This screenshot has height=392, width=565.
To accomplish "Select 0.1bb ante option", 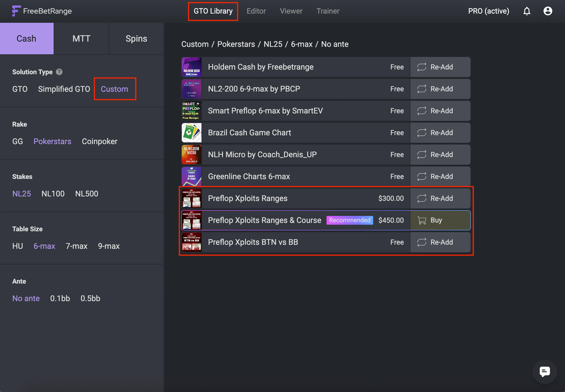I will [x=60, y=298].
